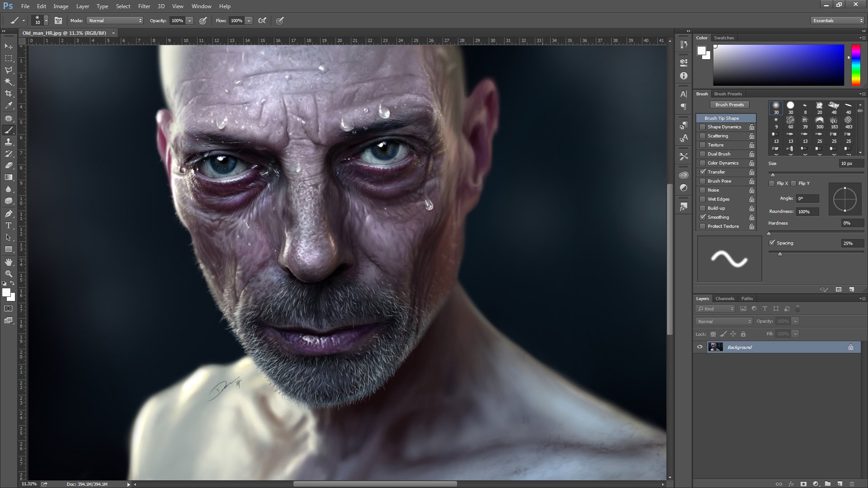Switch to the Channels tab
Viewport: 868px width, 488px height.
(x=724, y=298)
